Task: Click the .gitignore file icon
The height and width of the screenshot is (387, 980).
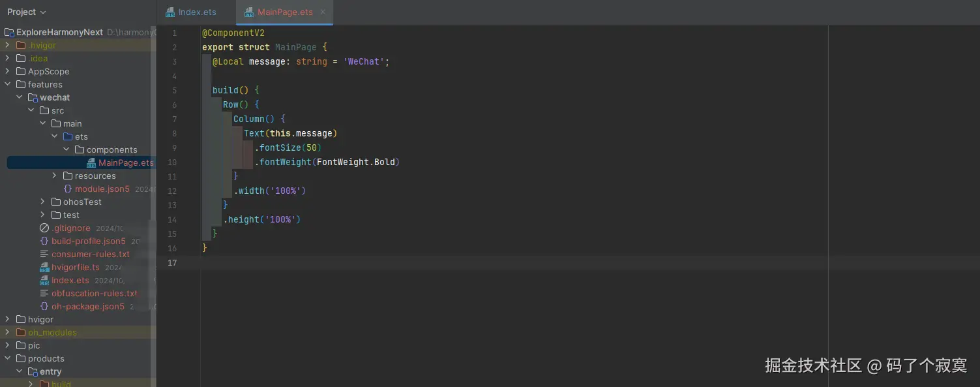Action: pos(44,228)
